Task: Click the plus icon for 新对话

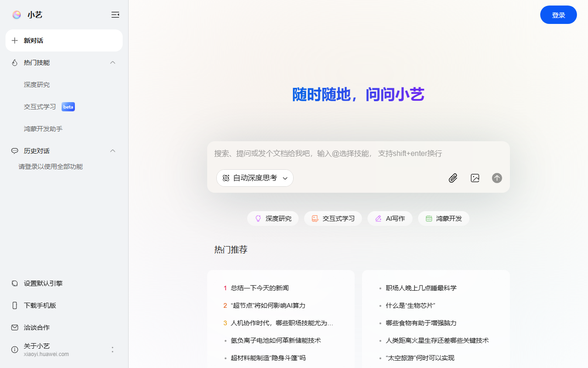Action: [15, 40]
